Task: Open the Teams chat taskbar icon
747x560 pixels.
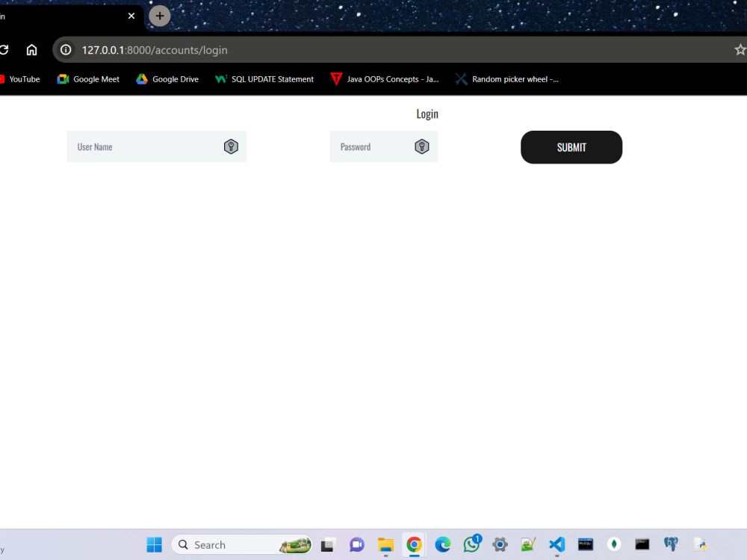Action: [x=357, y=545]
